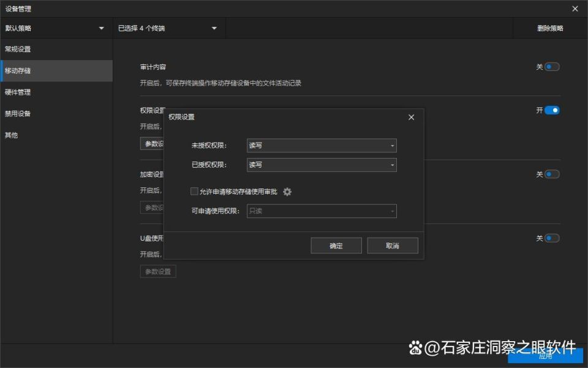Screen dimensions: 588x368
Task: Toggle the 加密设置 switch
Action: coord(552,175)
